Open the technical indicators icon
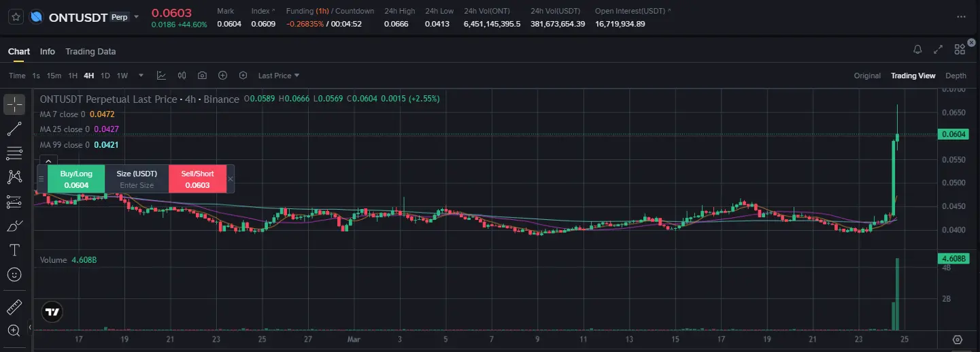Screen dimensions: 980x352 tap(161, 76)
